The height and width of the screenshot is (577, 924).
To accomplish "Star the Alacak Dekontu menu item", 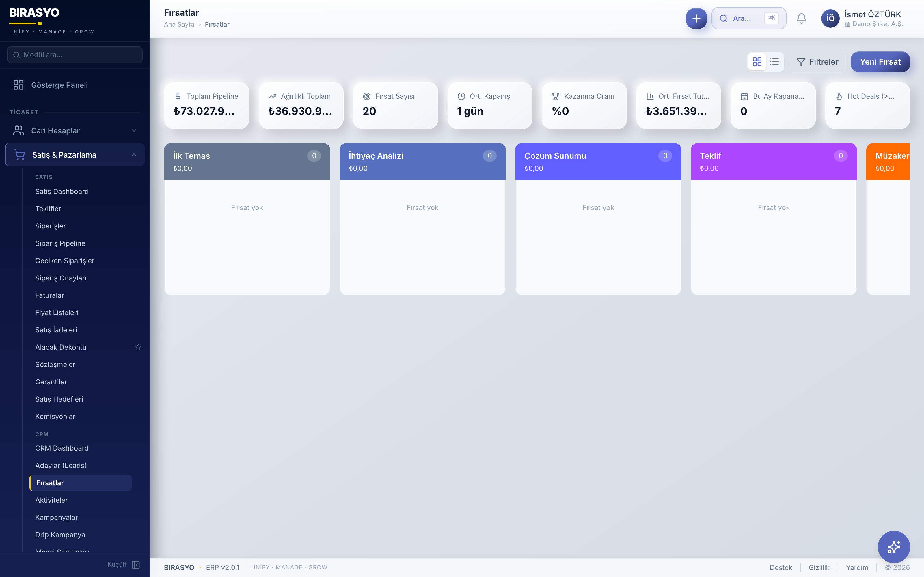I will (x=138, y=347).
